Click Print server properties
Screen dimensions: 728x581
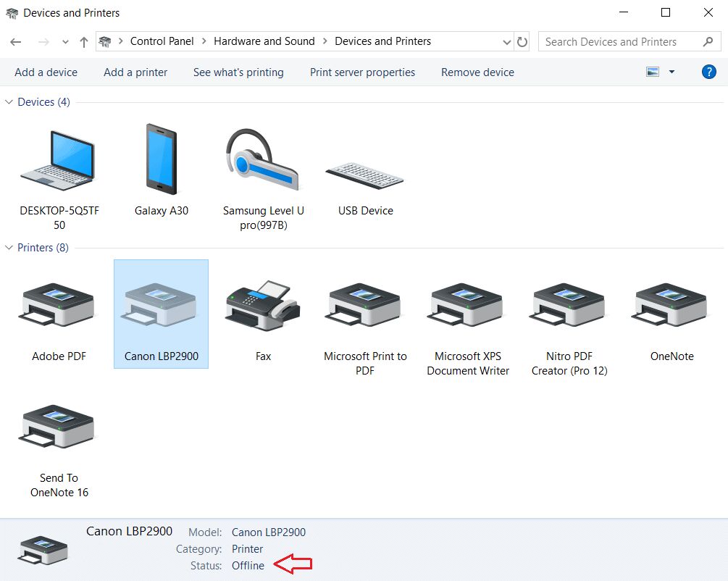(362, 72)
